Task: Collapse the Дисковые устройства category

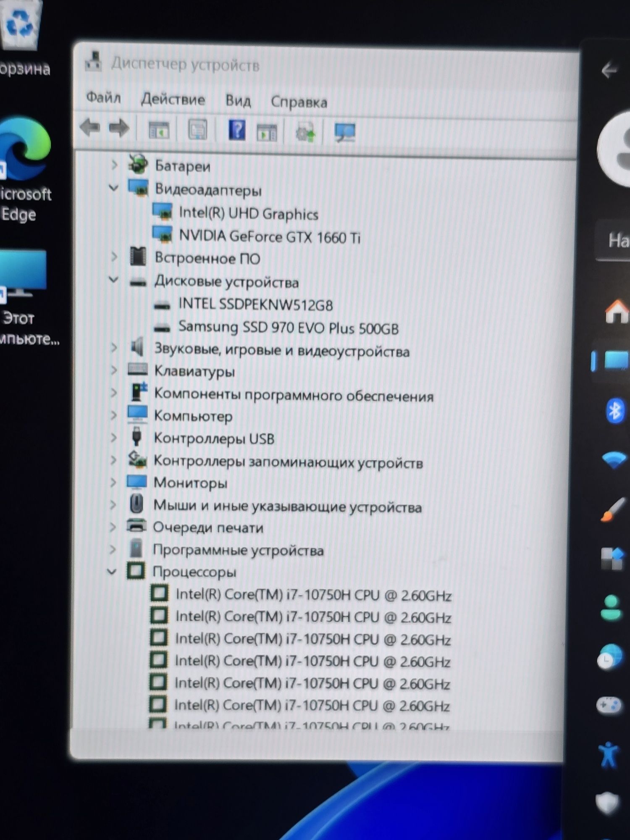Action: tap(113, 279)
